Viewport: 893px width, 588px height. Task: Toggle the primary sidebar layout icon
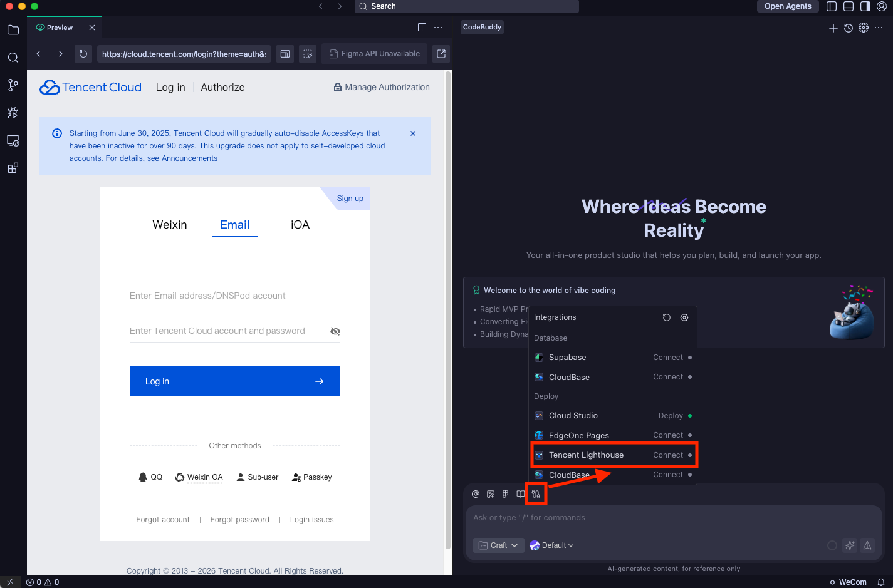pyautogui.click(x=832, y=6)
